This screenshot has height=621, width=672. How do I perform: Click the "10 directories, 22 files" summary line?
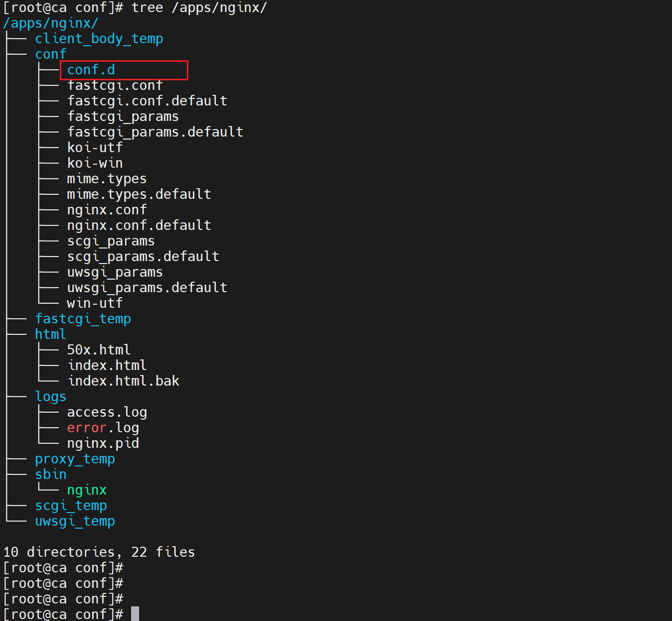(99, 552)
